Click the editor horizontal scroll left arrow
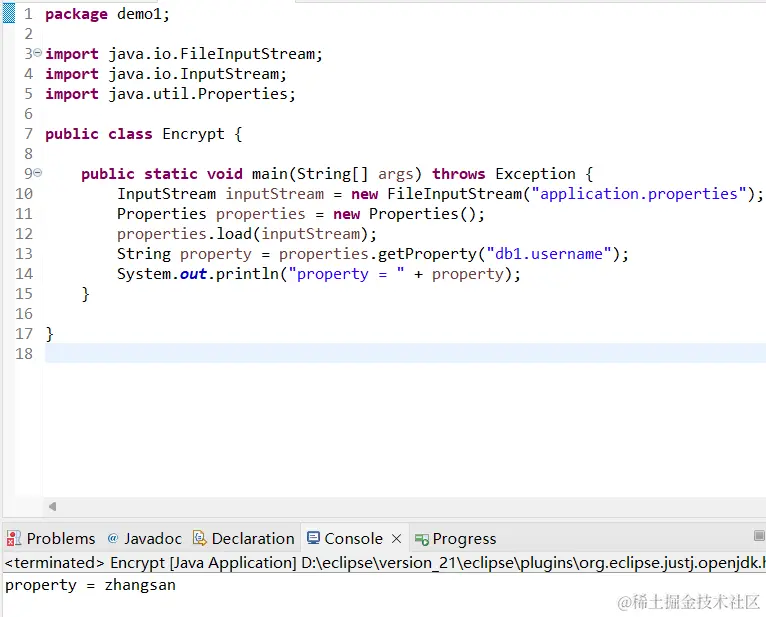The width and height of the screenshot is (766, 617). pos(52,507)
